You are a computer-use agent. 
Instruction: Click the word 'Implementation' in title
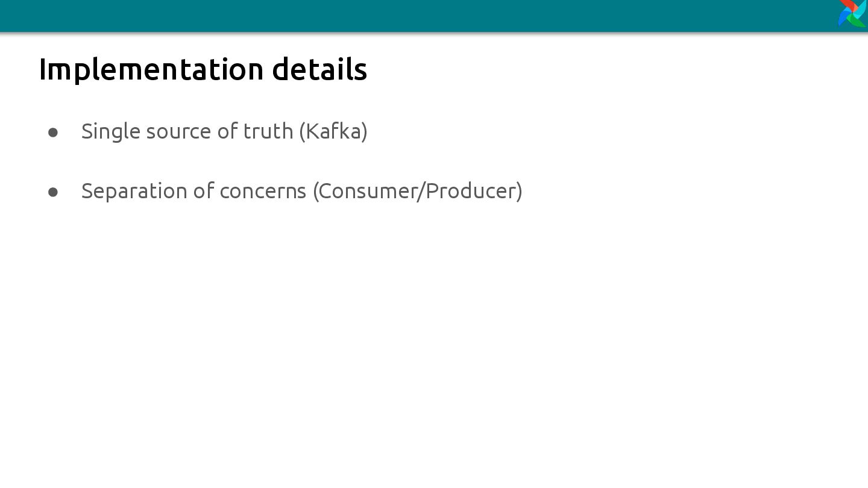point(151,69)
